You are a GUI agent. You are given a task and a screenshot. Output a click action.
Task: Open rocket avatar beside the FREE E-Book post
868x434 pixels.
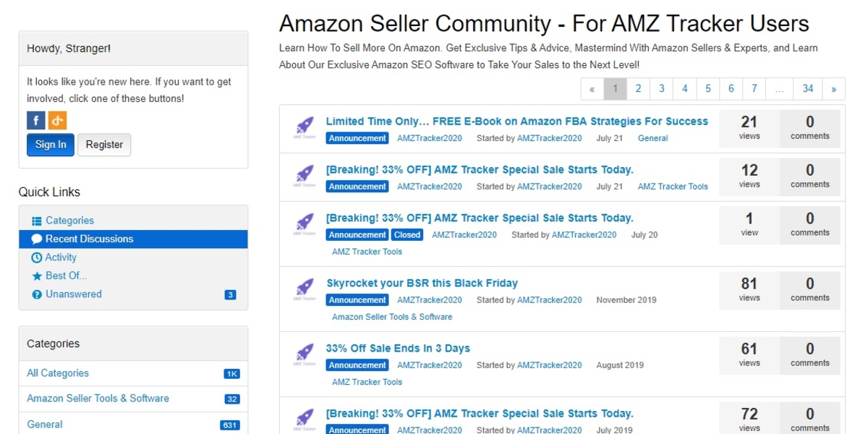pyautogui.click(x=305, y=127)
